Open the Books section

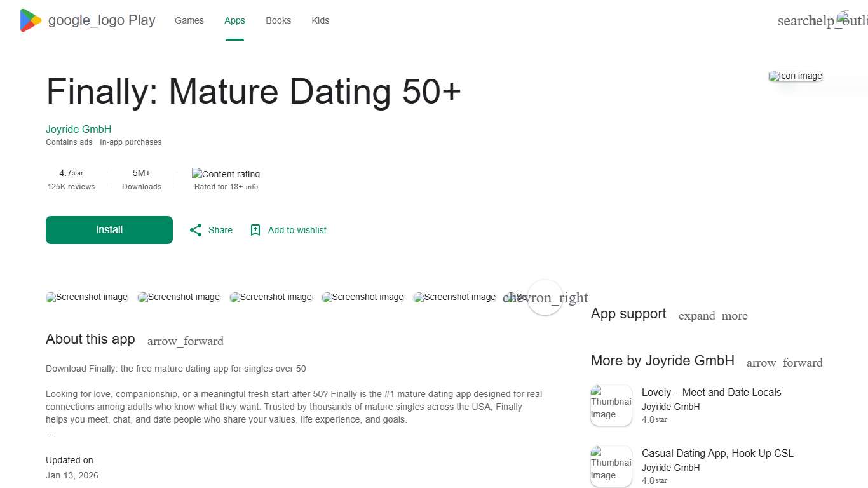click(x=278, y=20)
